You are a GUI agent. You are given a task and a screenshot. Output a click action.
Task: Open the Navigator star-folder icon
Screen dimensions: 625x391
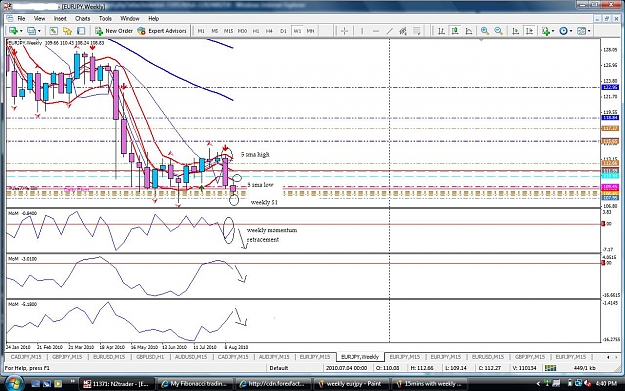pos(67,31)
